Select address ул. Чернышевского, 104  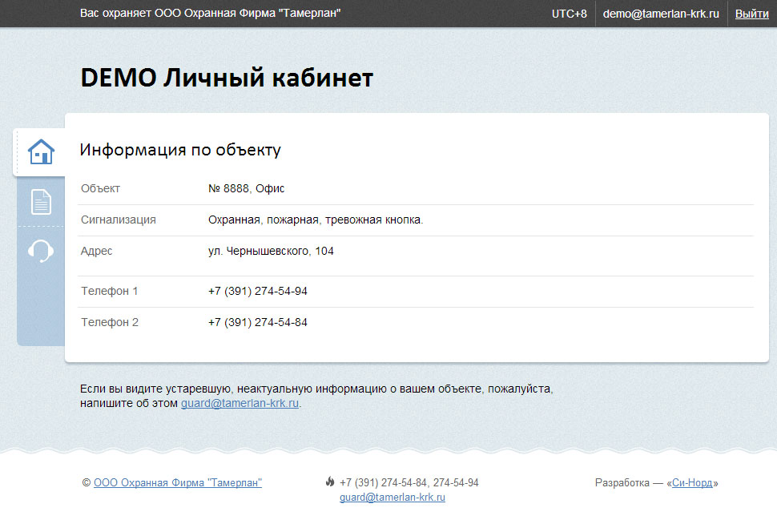click(271, 252)
